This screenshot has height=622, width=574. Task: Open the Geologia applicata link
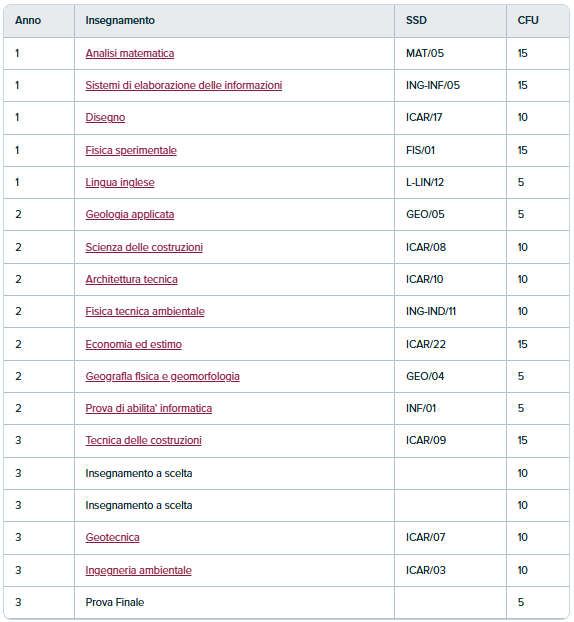130,214
